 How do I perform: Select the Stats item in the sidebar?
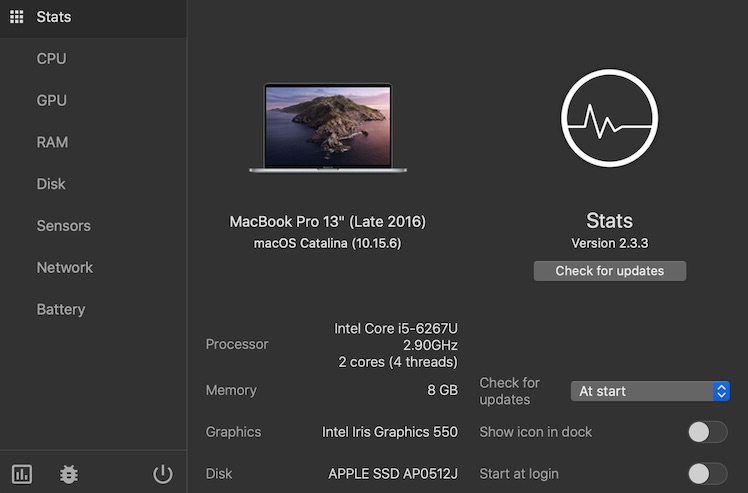pyautogui.click(x=54, y=17)
